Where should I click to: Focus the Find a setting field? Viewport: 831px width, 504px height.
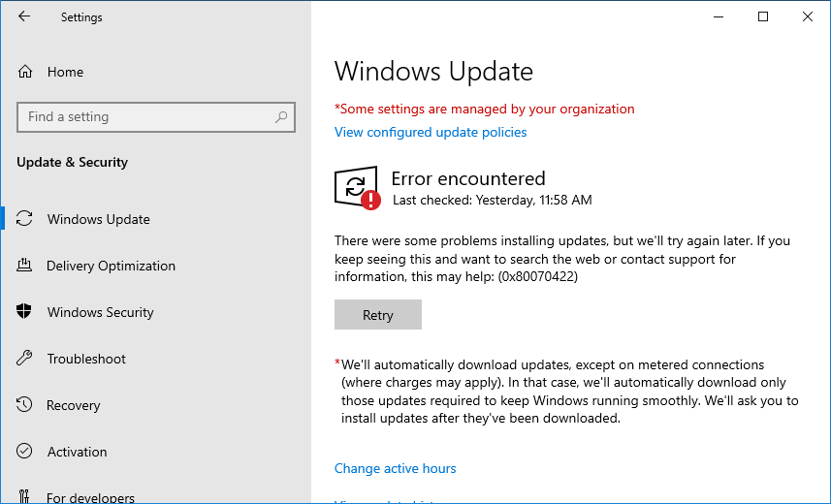(x=156, y=117)
